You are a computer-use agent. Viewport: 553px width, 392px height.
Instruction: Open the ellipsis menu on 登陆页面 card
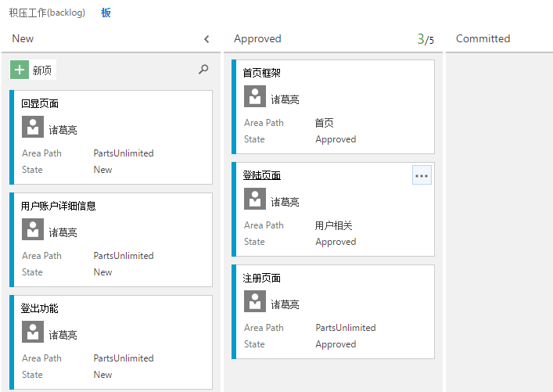[422, 175]
